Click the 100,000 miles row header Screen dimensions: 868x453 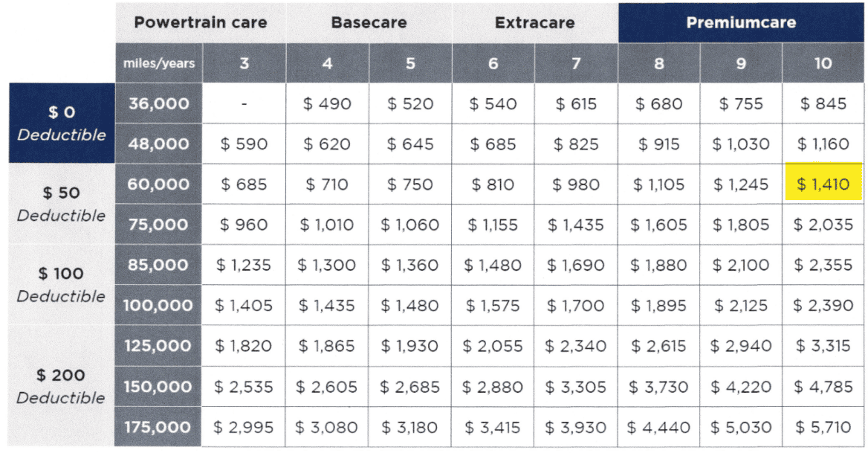click(x=158, y=305)
